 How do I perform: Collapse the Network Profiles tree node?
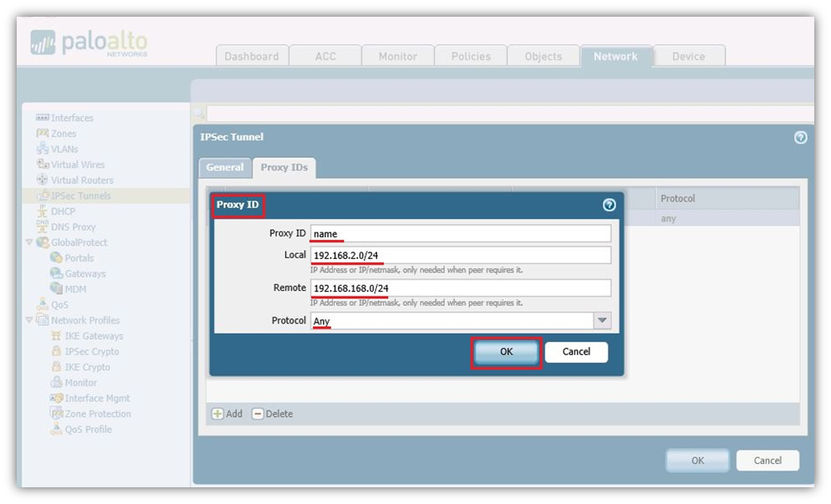30,320
